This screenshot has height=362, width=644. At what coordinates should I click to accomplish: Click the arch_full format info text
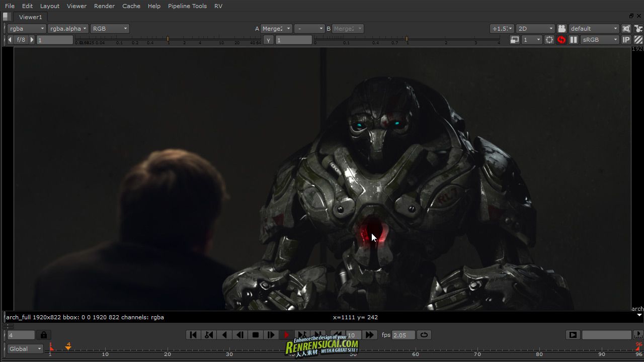click(85, 317)
